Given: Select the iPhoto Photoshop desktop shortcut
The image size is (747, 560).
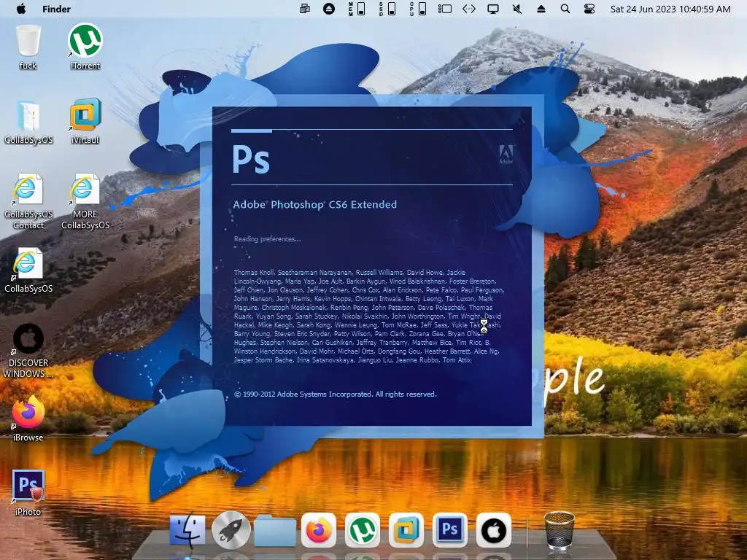Looking at the screenshot, I should (x=28, y=494).
